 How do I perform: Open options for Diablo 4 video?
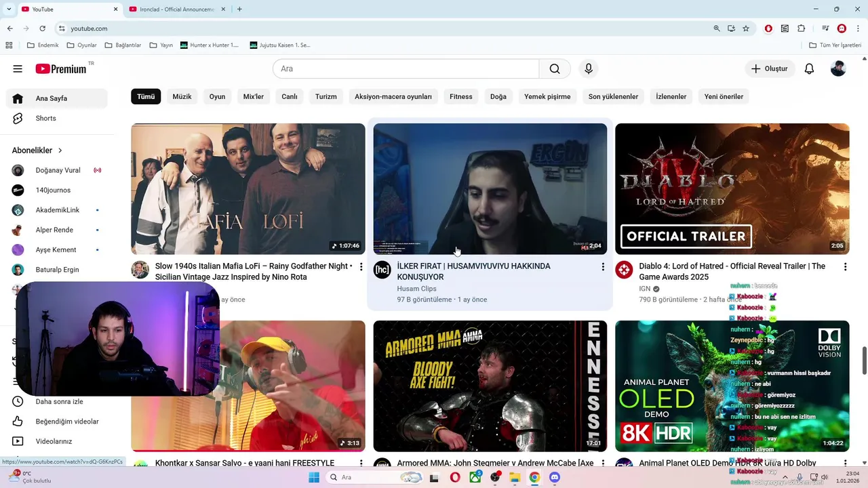845,267
